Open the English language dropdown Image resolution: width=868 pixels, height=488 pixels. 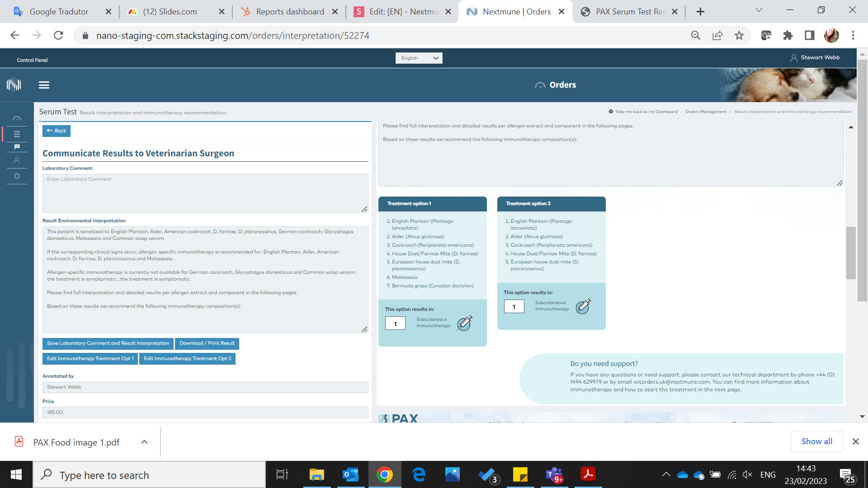tap(419, 58)
